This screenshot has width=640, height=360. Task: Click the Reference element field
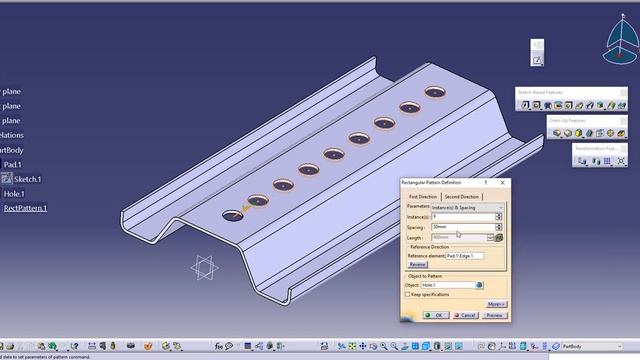pyautogui.click(x=464, y=256)
